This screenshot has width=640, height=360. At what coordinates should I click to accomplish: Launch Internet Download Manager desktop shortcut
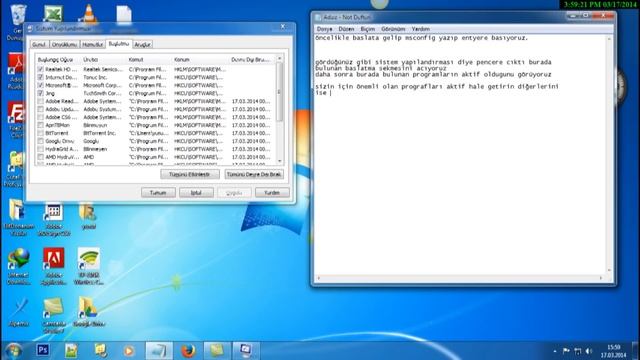coord(18,260)
